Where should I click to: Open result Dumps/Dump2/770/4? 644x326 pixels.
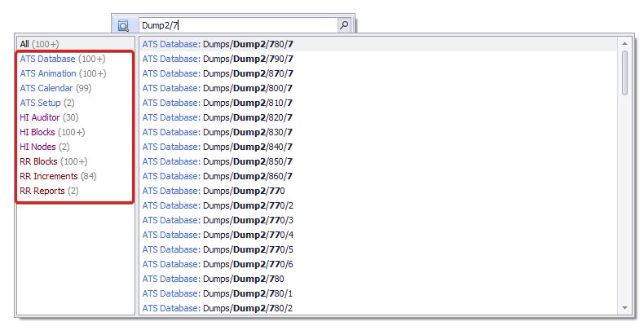[x=378, y=235]
